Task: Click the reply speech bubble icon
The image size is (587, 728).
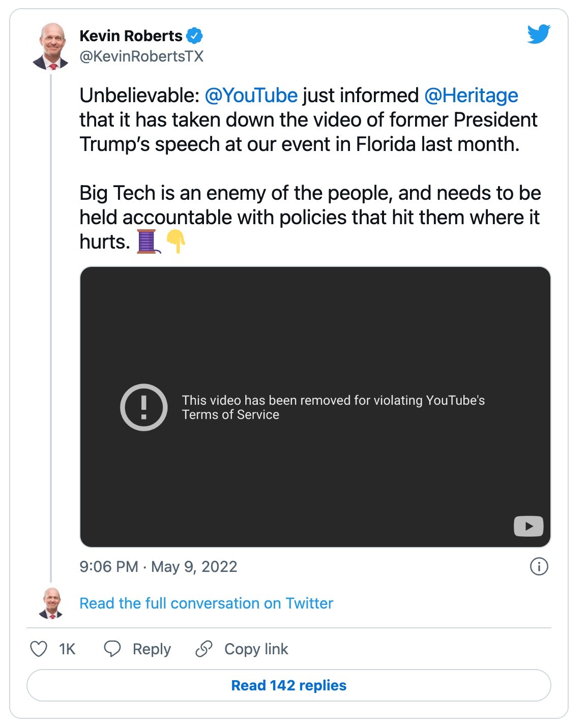Action: pos(112,649)
